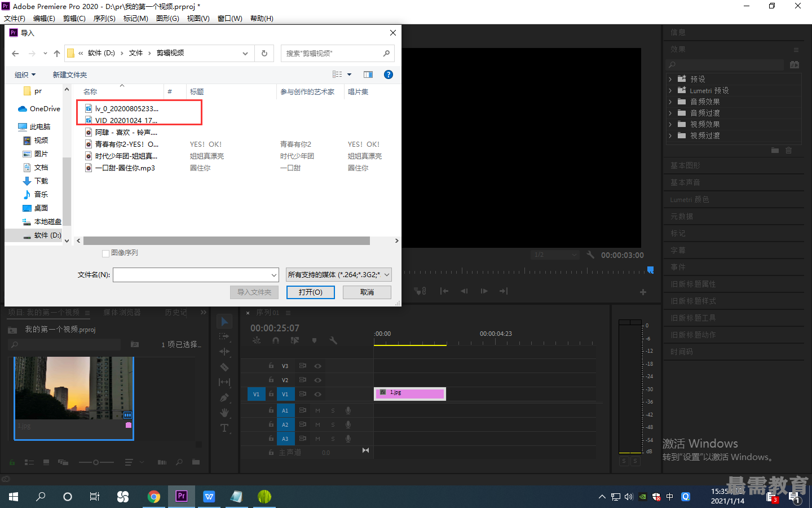The height and width of the screenshot is (508, 812).
Task: Toggle V1 track visibility eye
Action: click(x=317, y=394)
